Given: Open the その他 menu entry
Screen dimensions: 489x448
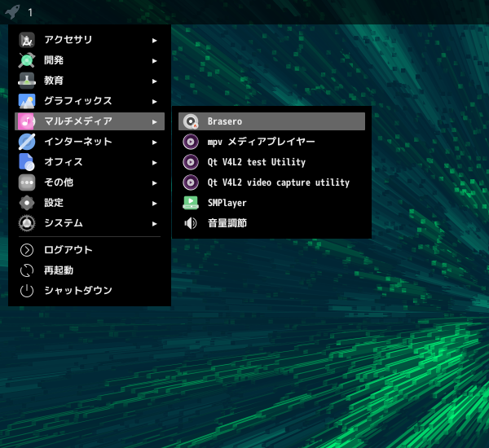Looking at the screenshot, I should [x=90, y=182].
